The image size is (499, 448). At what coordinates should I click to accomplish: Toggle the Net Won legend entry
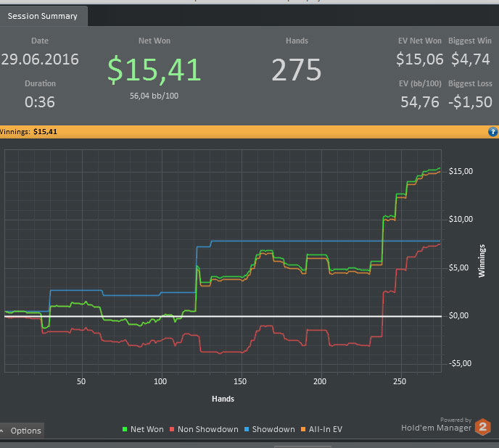tap(143, 429)
